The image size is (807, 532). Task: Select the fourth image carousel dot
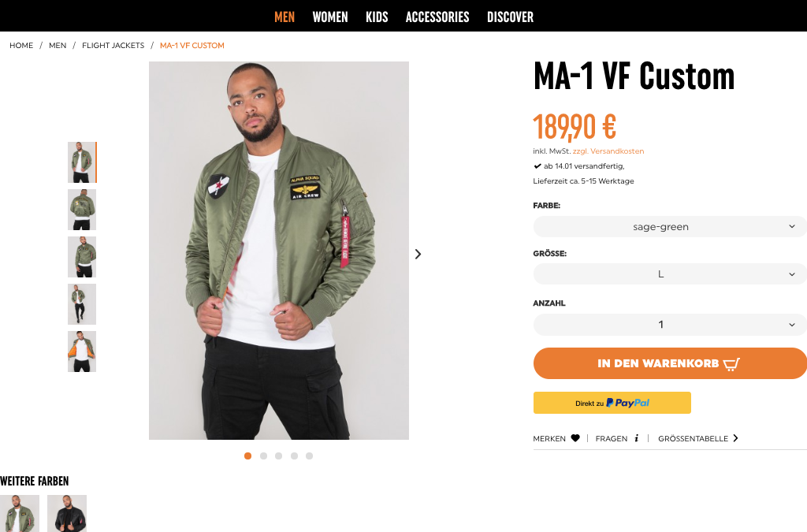click(x=294, y=456)
